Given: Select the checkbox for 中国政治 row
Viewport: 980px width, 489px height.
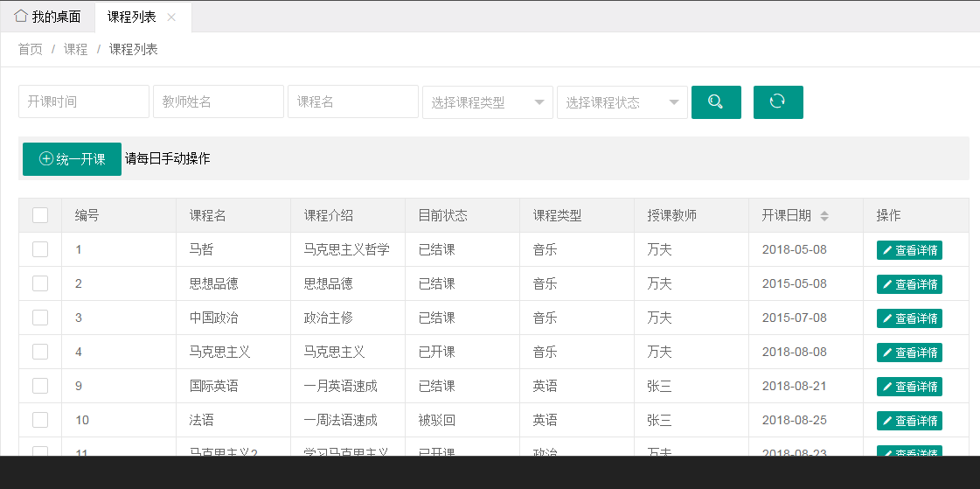Looking at the screenshot, I should tap(40, 318).
